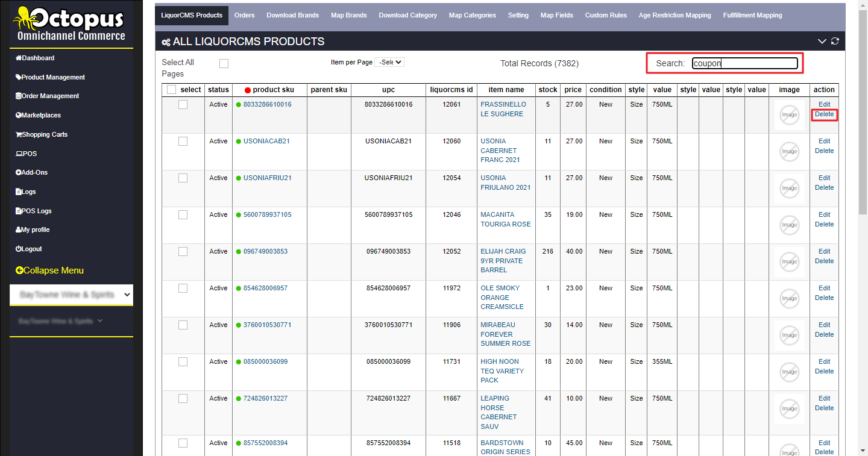Click the refresh icon in panel header
This screenshot has height=456, width=868.
pyautogui.click(x=835, y=41)
